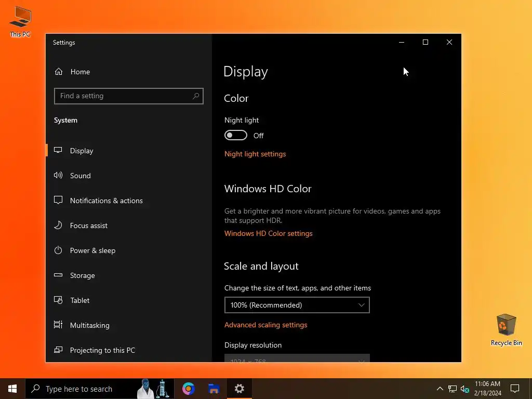
Task: Click the search highlights image in taskbar
Action: pyautogui.click(x=154, y=389)
